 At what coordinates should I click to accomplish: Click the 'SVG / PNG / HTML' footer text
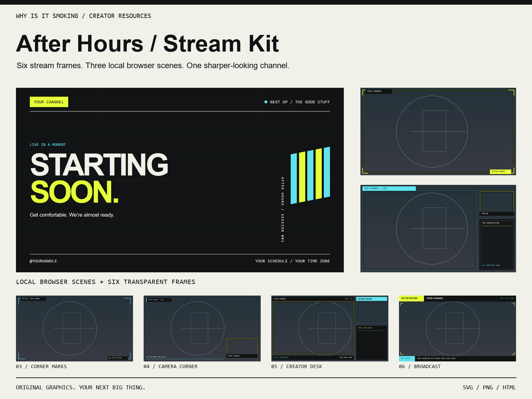[x=489, y=387]
